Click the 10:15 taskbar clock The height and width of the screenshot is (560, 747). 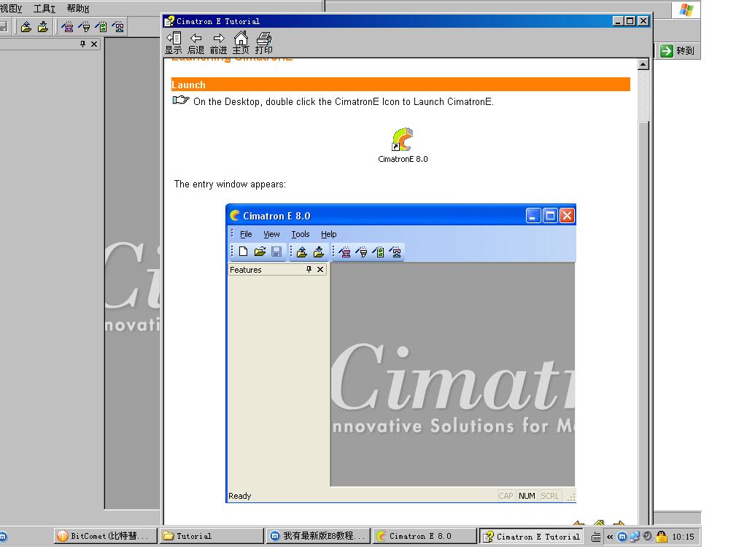(x=683, y=537)
